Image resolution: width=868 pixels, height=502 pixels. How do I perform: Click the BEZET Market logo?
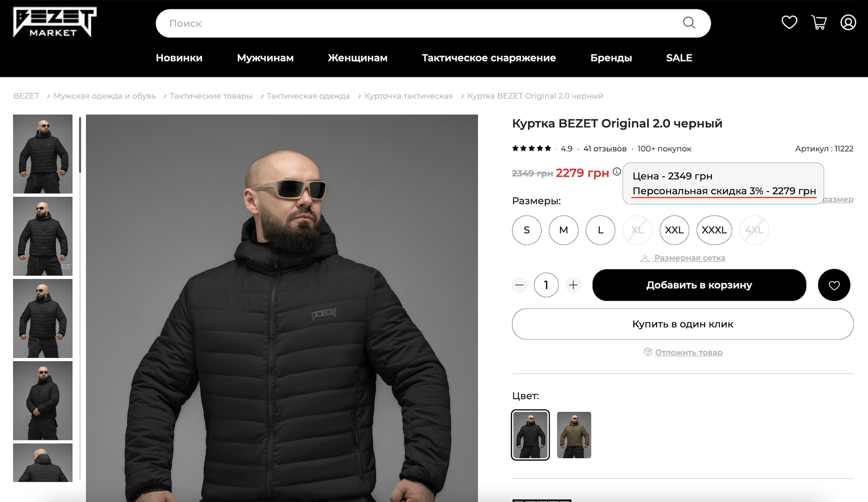coord(54,23)
